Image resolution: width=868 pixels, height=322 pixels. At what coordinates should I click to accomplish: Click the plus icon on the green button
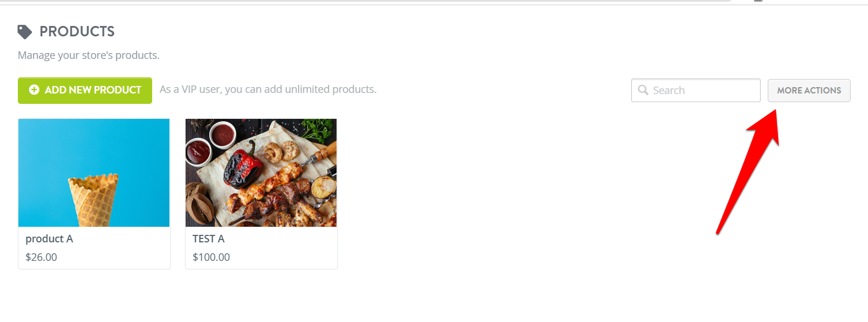34,90
